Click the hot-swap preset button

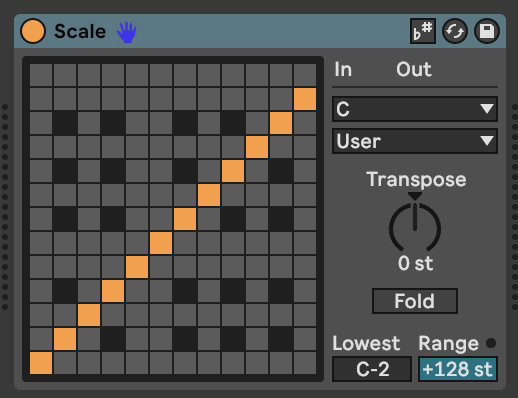[455, 31]
